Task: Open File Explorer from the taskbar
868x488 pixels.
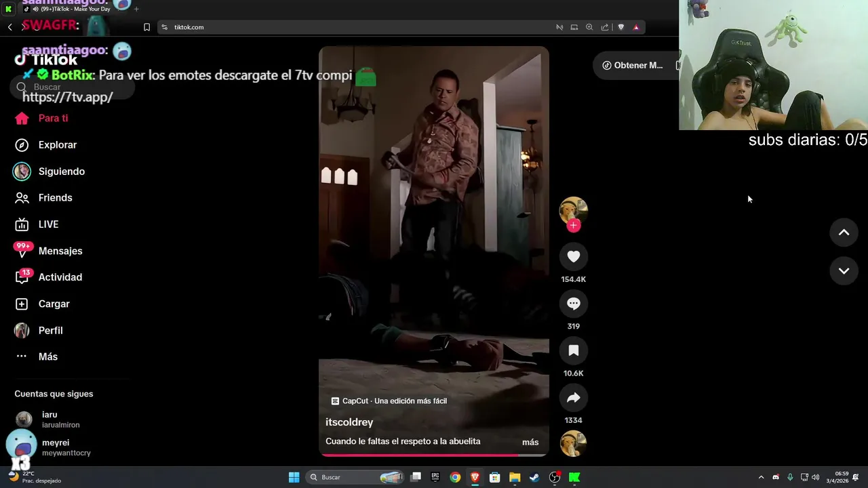Action: click(x=515, y=477)
